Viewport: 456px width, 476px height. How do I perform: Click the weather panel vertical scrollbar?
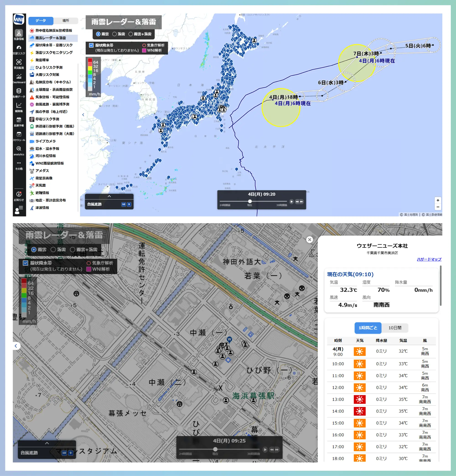tap(440, 286)
